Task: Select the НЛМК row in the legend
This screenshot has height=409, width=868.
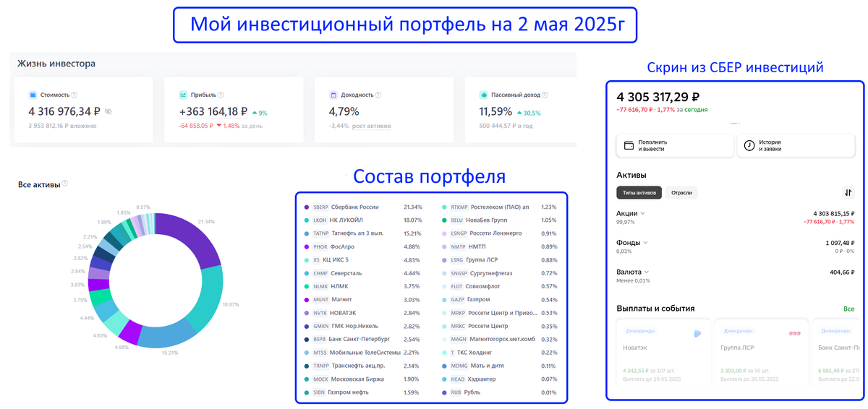Action: coord(362,286)
